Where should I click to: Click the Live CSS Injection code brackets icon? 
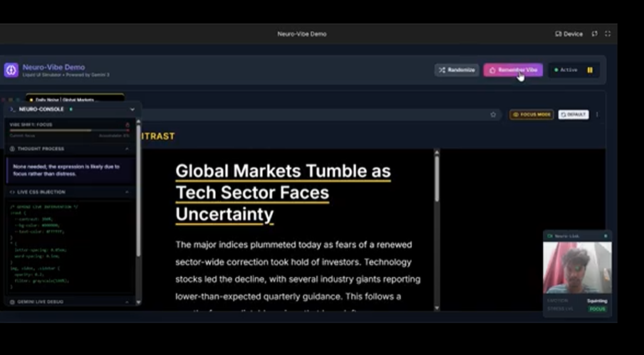point(12,192)
